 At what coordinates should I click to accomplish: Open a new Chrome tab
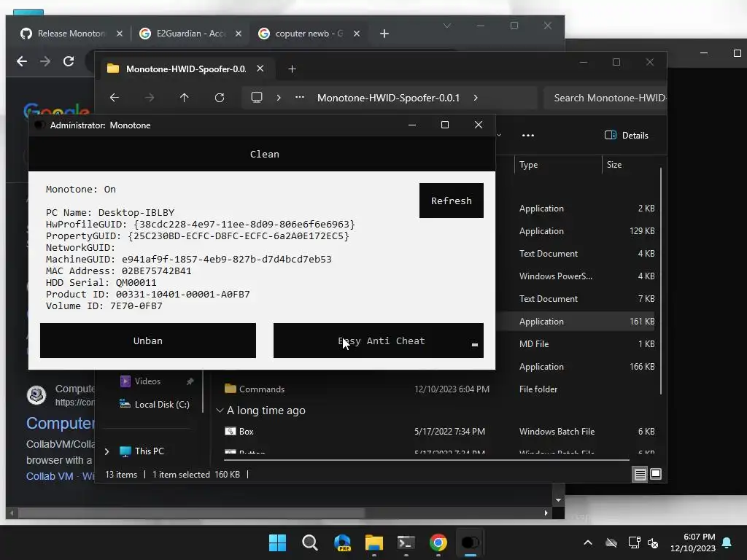tap(384, 34)
